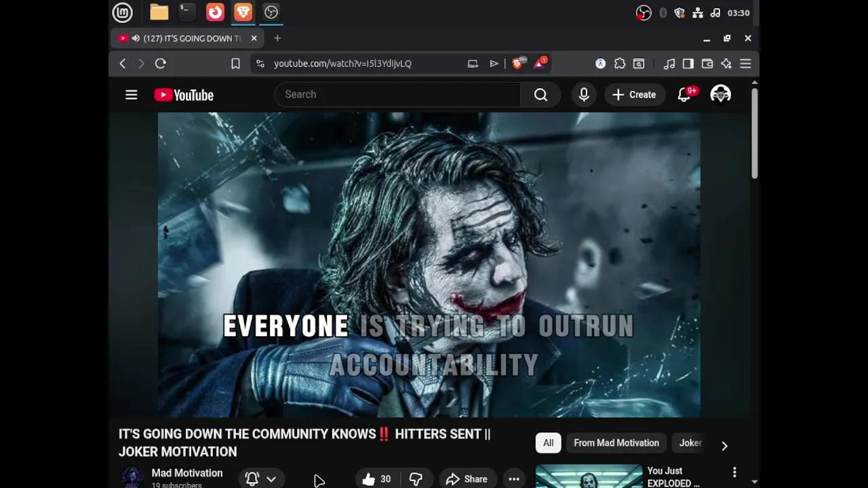Open the security shield tray icon

pos(679,13)
